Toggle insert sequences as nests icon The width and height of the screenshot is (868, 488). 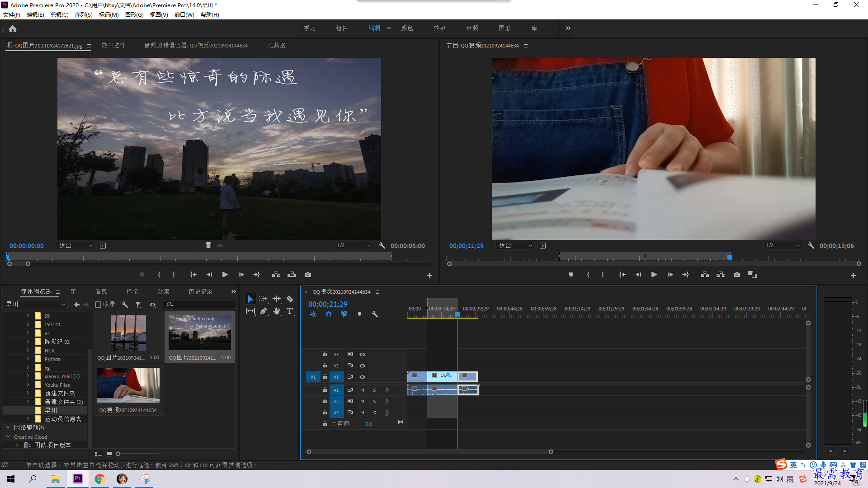pyautogui.click(x=313, y=314)
